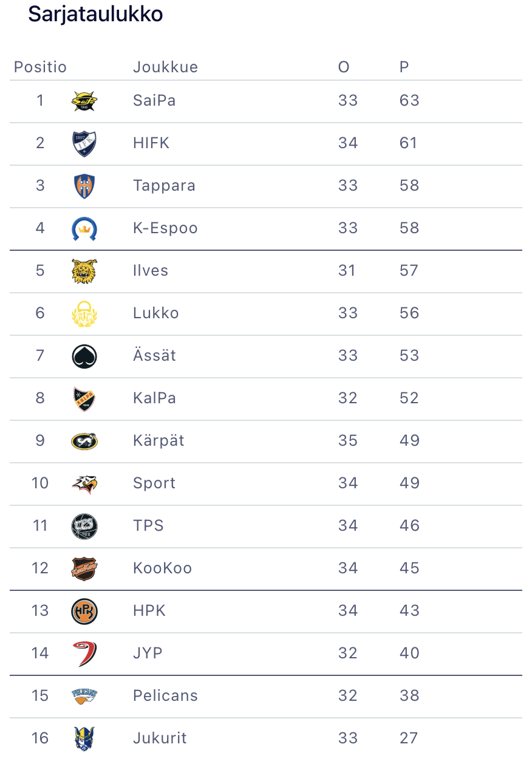Select the Tappara shield logo
Viewport: 532px width, 764px height.
pyautogui.click(x=84, y=186)
